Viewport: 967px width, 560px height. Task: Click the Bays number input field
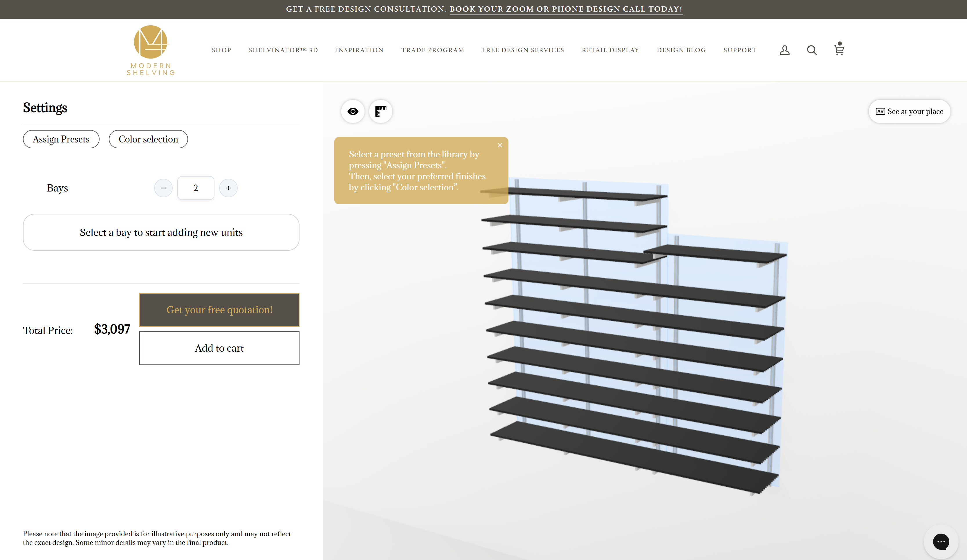tap(196, 188)
